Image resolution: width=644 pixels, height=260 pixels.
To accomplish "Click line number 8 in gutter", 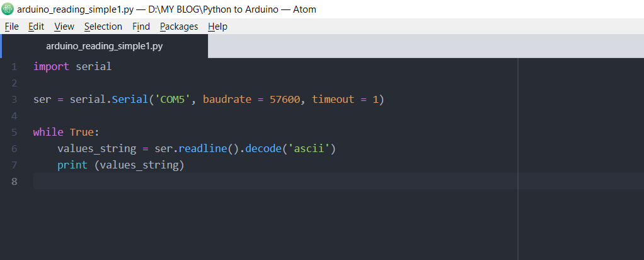I will click(14, 181).
